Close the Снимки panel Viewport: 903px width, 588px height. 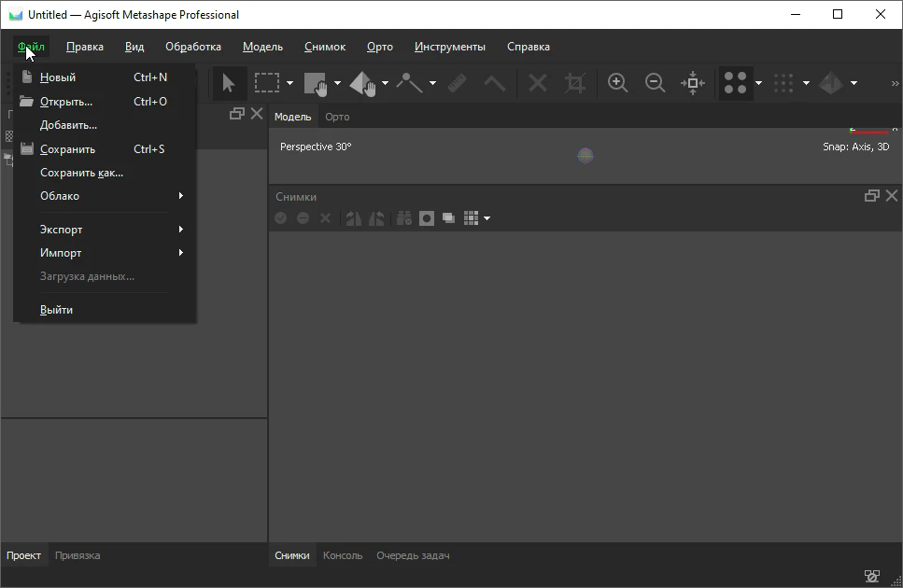click(892, 196)
